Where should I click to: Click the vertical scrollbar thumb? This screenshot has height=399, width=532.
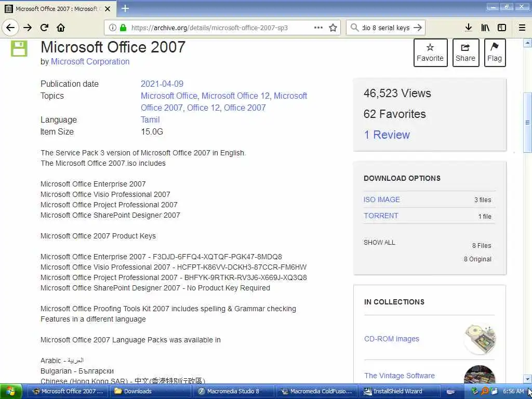527,123
